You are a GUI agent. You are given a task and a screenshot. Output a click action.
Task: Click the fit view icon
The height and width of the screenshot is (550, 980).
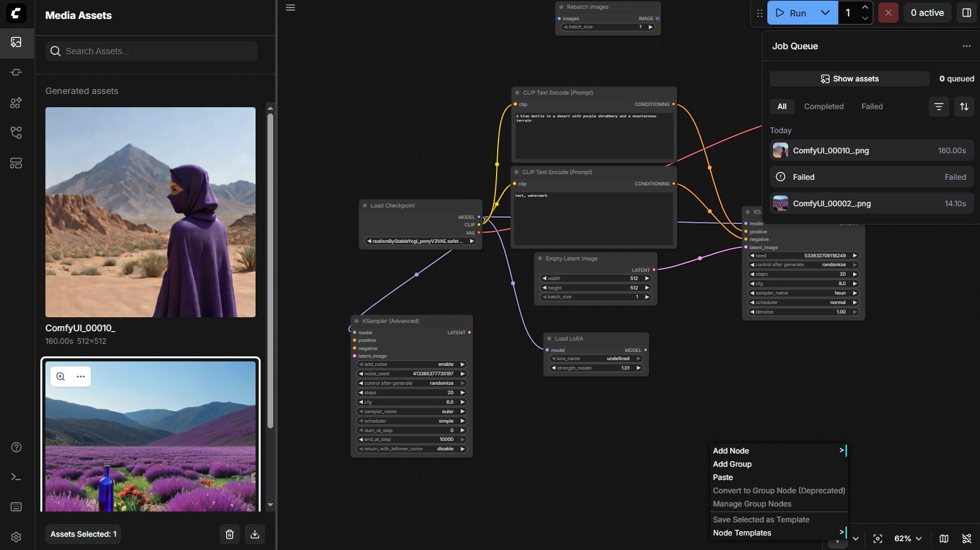[x=878, y=539]
